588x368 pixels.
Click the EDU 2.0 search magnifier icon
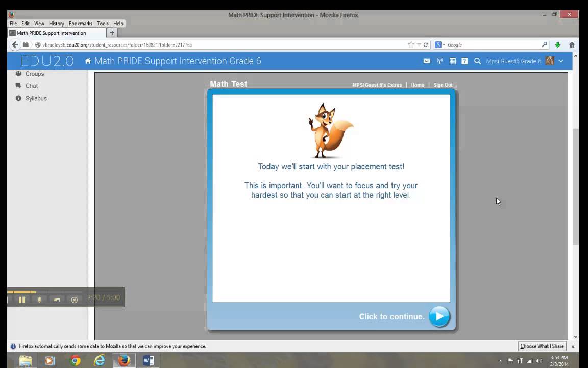(x=477, y=61)
